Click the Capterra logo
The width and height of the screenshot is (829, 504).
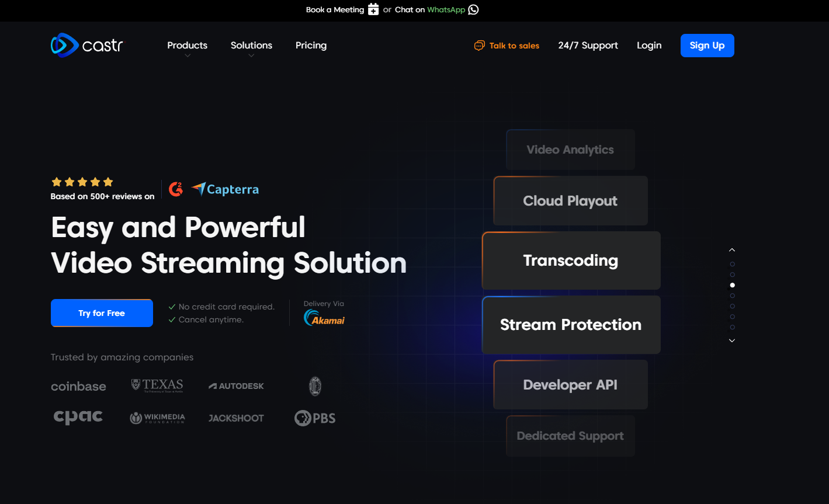225,189
